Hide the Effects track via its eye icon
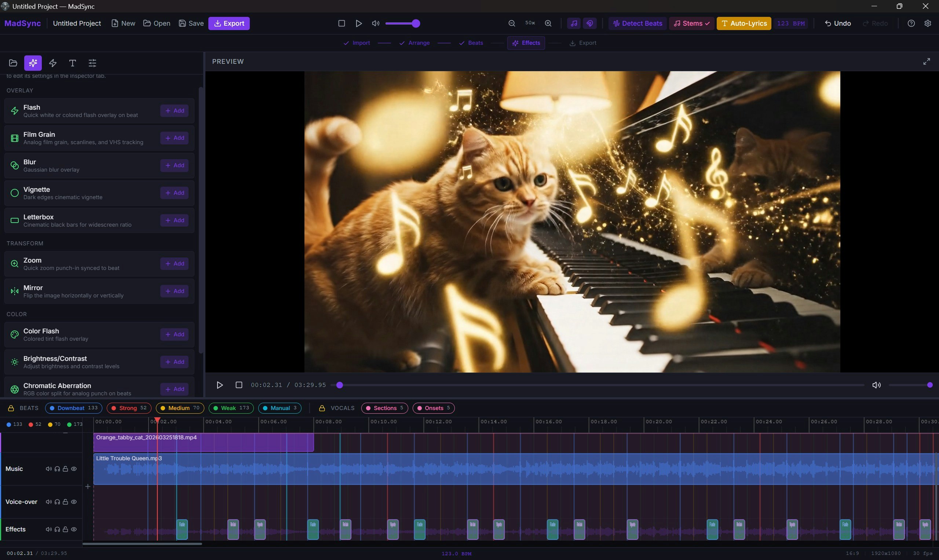This screenshot has height=560, width=939. (x=74, y=529)
